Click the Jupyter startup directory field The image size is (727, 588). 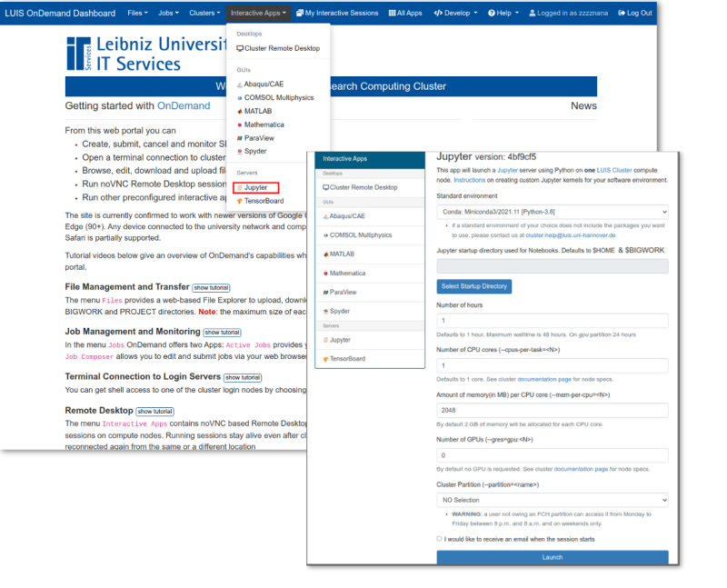click(553, 266)
